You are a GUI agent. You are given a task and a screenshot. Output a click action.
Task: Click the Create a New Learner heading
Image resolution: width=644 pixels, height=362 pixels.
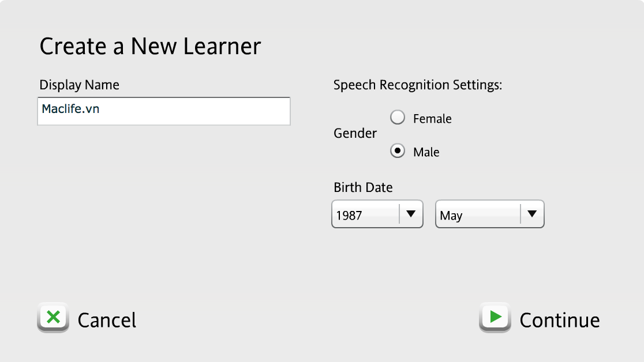150,46
